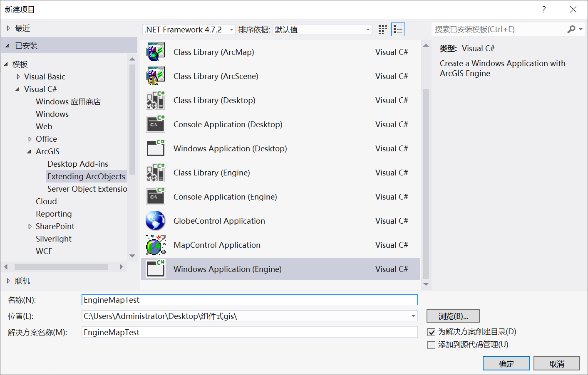Open the location path dropdown arrow

[413, 316]
